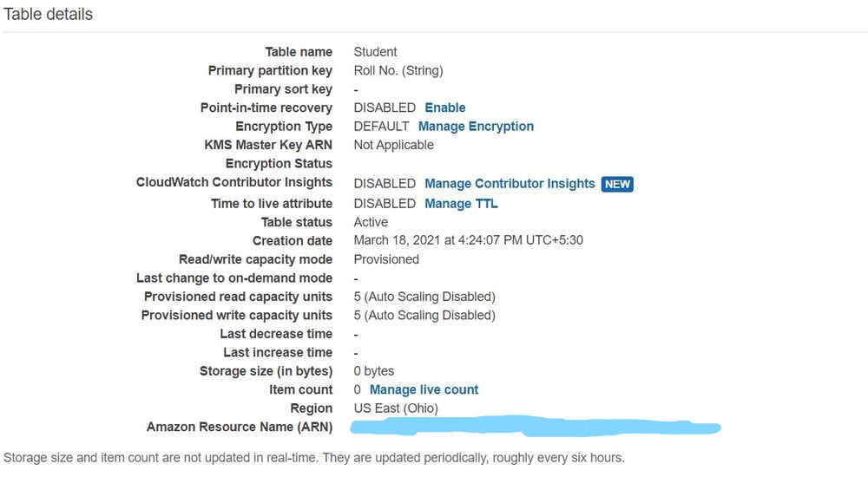The width and height of the screenshot is (868, 477).
Task: Click the Provisioned capacity mode value
Action: pos(386,259)
